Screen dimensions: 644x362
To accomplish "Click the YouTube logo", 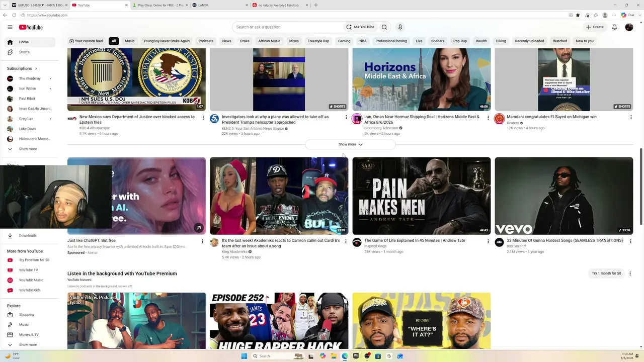I will 31,27.
